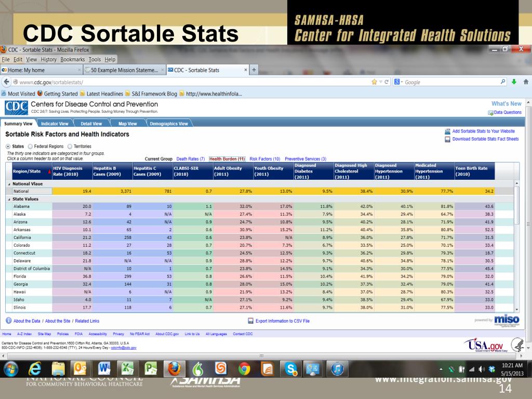Click the Related Links link

click(87, 321)
